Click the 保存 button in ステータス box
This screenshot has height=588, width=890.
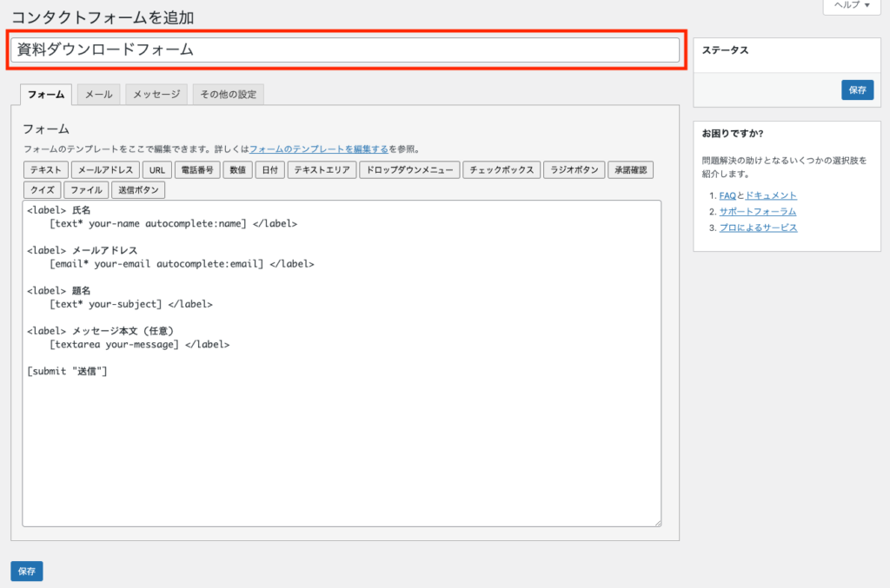point(857,89)
